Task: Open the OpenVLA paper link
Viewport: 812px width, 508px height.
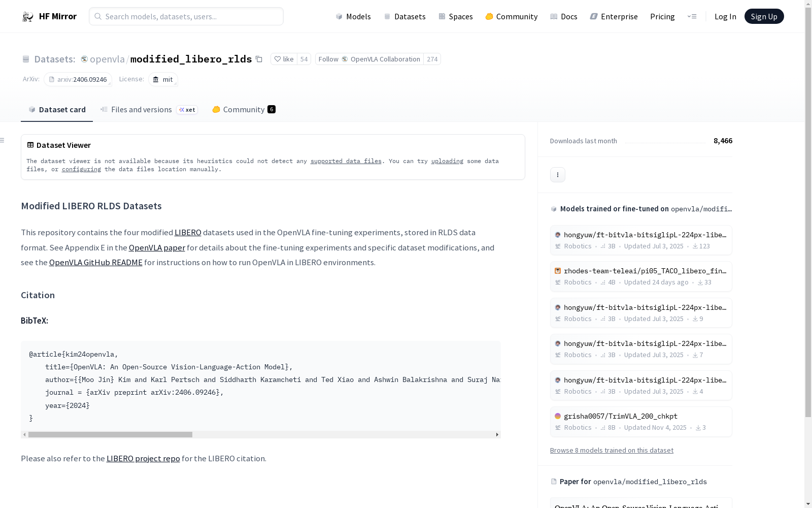Action: (x=157, y=247)
